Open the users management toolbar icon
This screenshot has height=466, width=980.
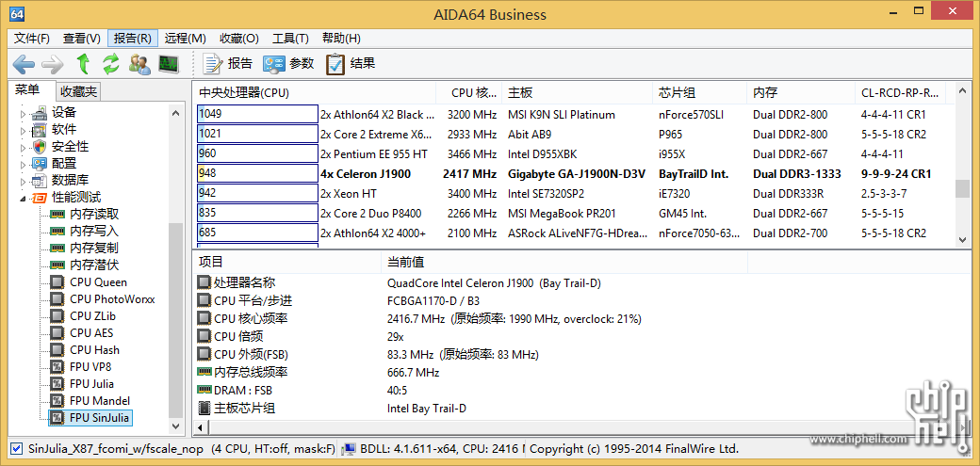pyautogui.click(x=139, y=63)
